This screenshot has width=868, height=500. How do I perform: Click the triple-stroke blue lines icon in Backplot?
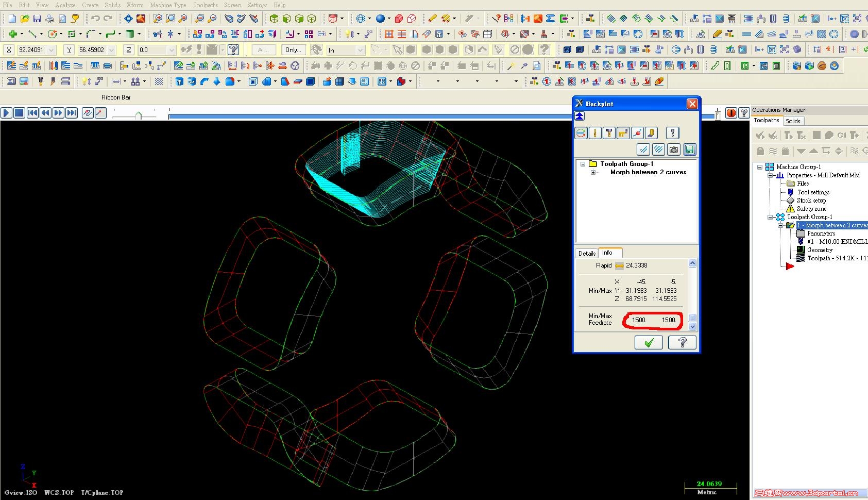point(658,149)
